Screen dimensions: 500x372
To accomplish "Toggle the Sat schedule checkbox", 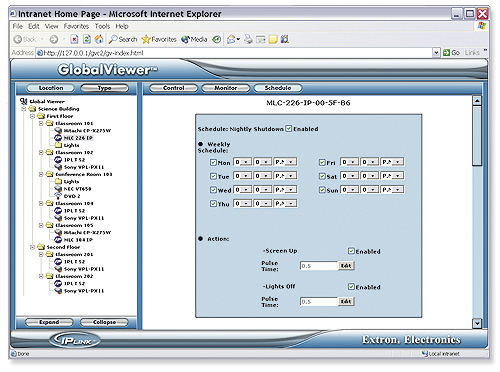I will click(x=322, y=176).
